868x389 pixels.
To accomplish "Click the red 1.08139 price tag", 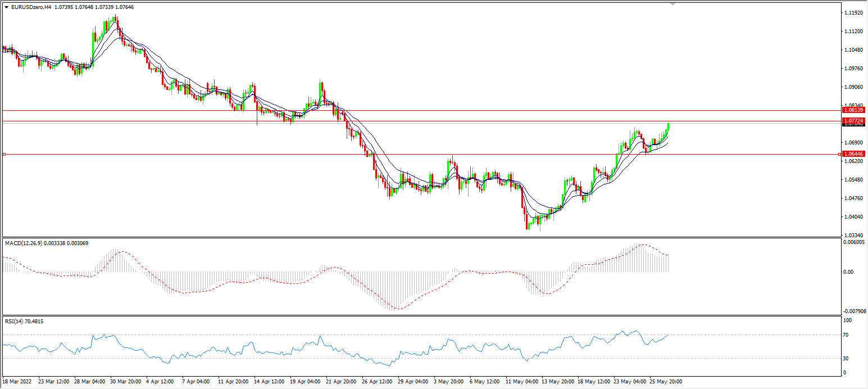I will pyautogui.click(x=853, y=110).
